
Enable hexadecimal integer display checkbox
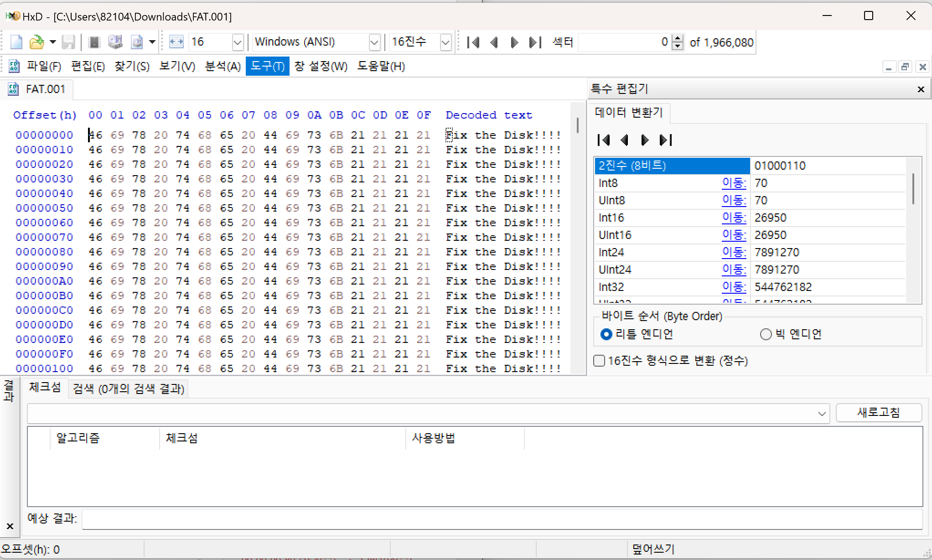[x=599, y=361]
